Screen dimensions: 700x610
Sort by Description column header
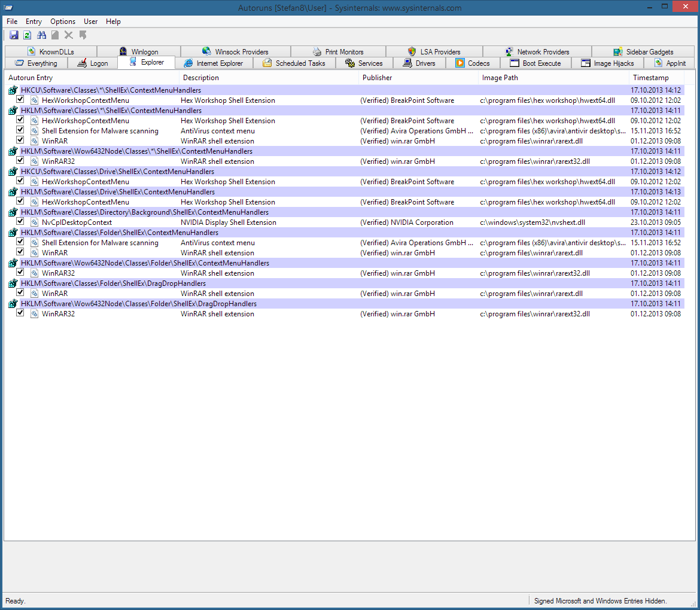[269, 78]
